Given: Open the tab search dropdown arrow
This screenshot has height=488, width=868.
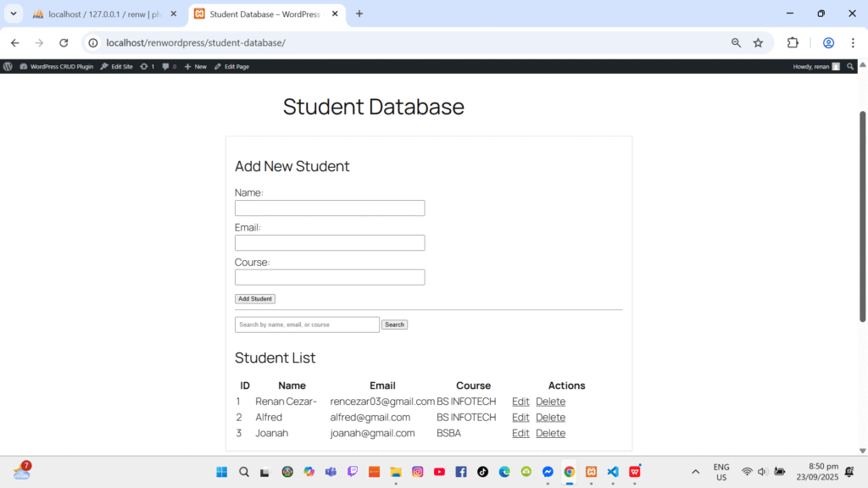Looking at the screenshot, I should [14, 14].
